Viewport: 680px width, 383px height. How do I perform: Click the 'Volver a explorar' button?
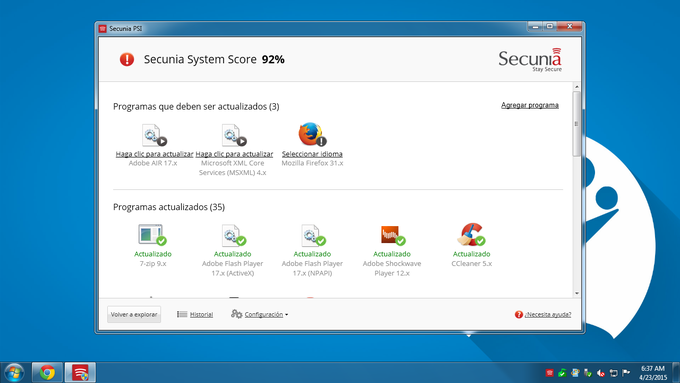click(x=134, y=314)
